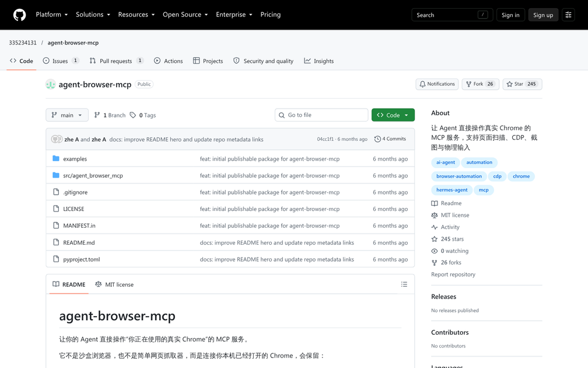Open the Security and quality tab
Screen dimensions: 588x368
point(263,61)
